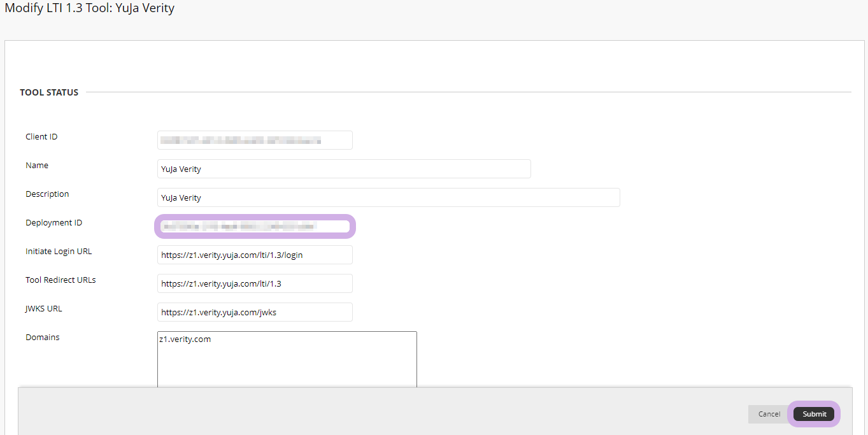Click the Deployment ID label text
The width and height of the screenshot is (868, 435).
pyautogui.click(x=53, y=223)
